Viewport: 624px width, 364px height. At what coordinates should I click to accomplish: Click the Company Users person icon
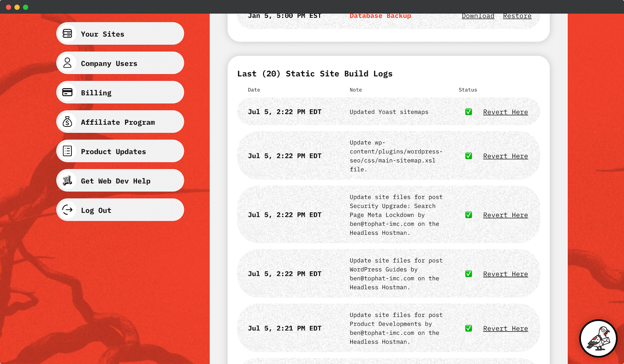tap(67, 63)
